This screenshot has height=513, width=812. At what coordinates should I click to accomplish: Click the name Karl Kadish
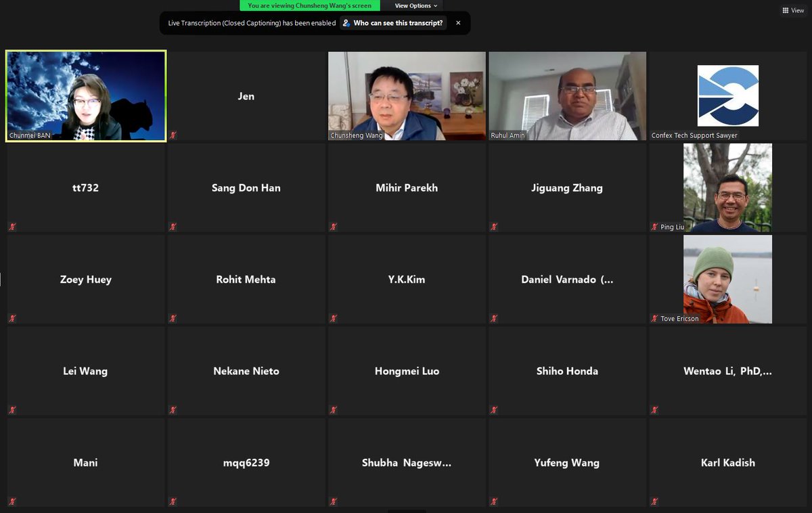point(727,463)
